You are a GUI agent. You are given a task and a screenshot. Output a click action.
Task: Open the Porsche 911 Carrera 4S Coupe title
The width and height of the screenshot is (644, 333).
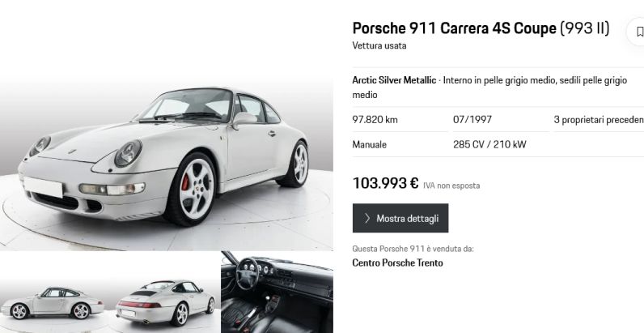point(454,28)
